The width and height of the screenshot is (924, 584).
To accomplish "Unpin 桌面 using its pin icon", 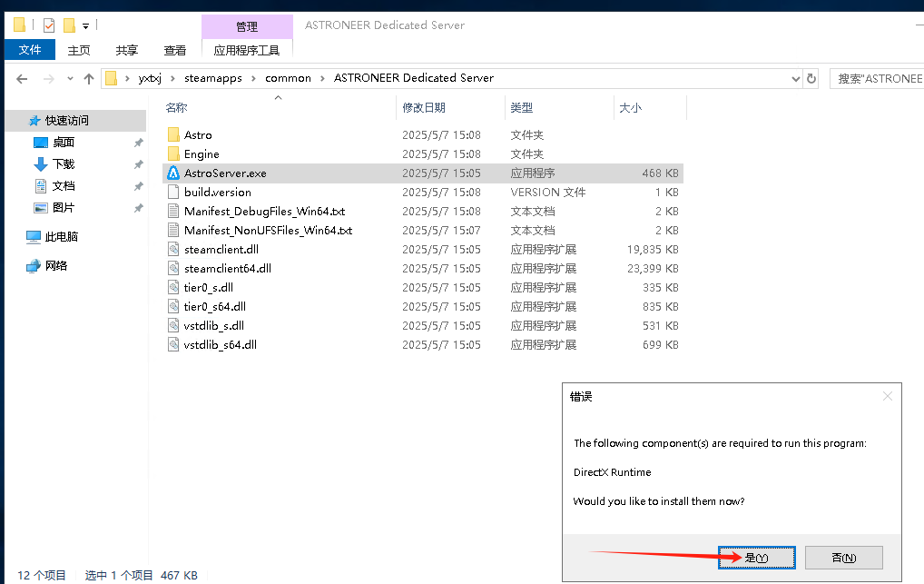I will [x=139, y=143].
